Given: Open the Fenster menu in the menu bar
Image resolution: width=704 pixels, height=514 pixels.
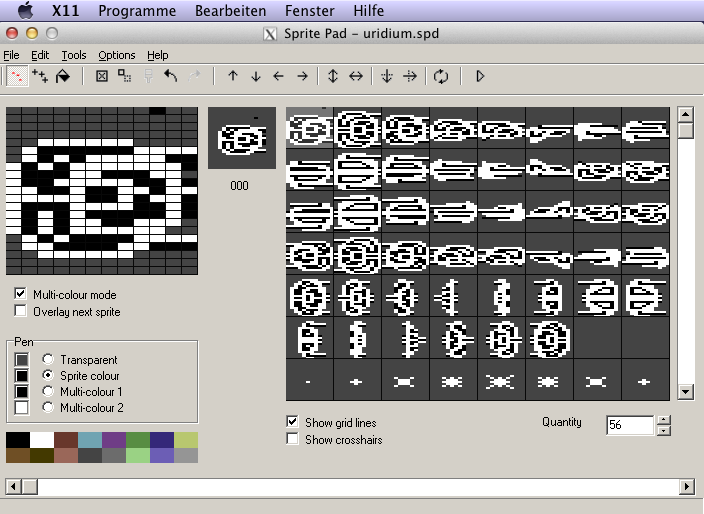Looking at the screenshot, I should click(310, 11).
